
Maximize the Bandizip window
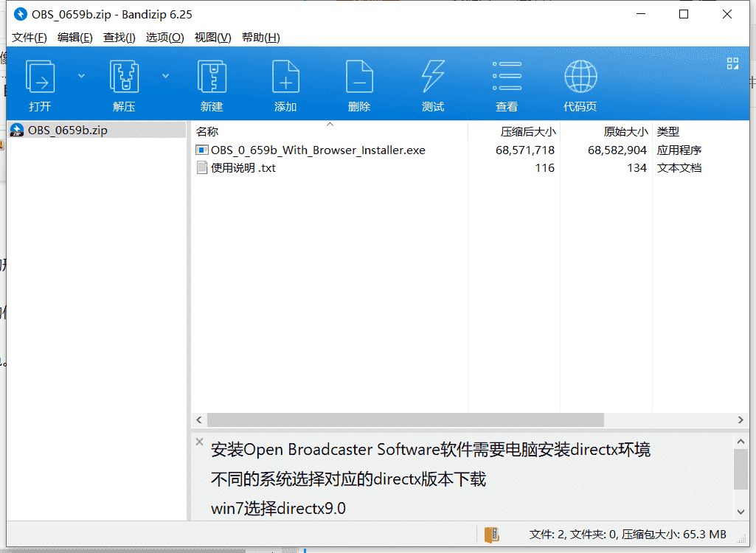pyautogui.click(x=683, y=15)
